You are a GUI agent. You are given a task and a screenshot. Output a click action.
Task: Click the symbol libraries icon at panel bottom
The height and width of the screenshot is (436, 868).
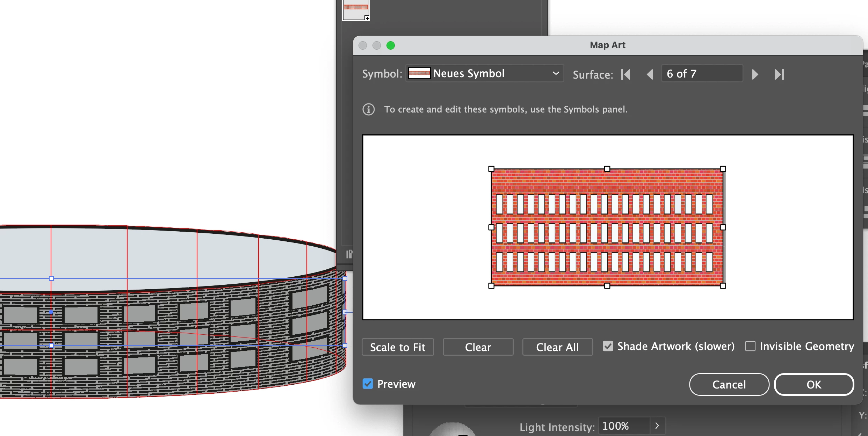349,254
